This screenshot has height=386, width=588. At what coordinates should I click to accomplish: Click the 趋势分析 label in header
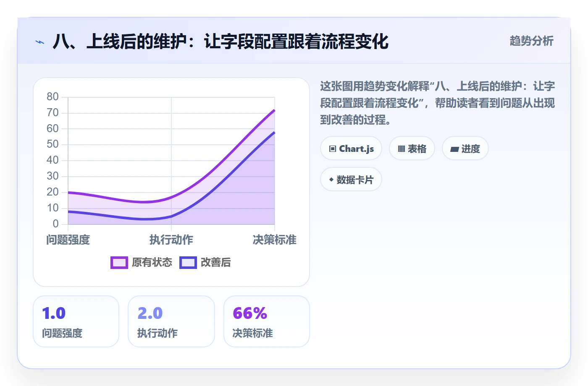532,41
